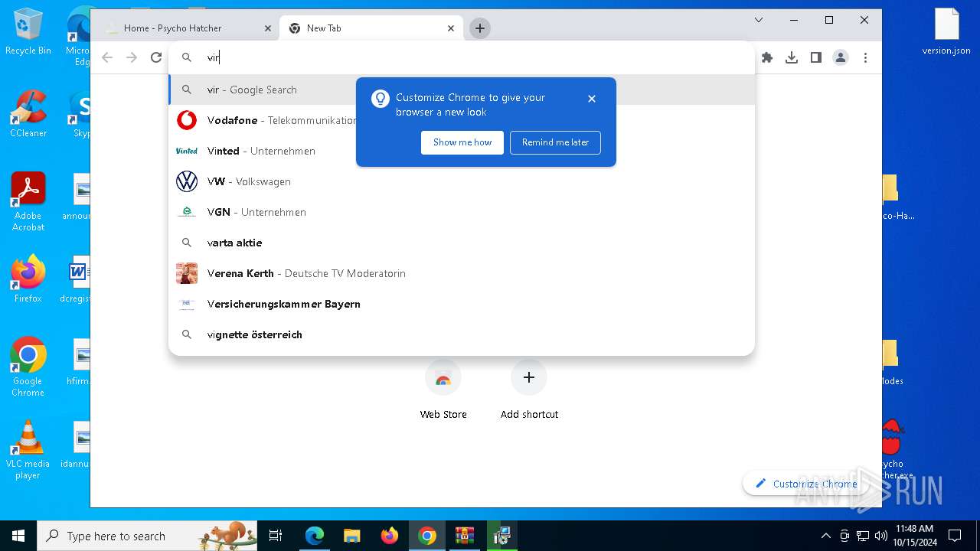Click the address bar with text vir
Image resolution: width=980 pixels, height=551 pixels.
tap(462, 57)
